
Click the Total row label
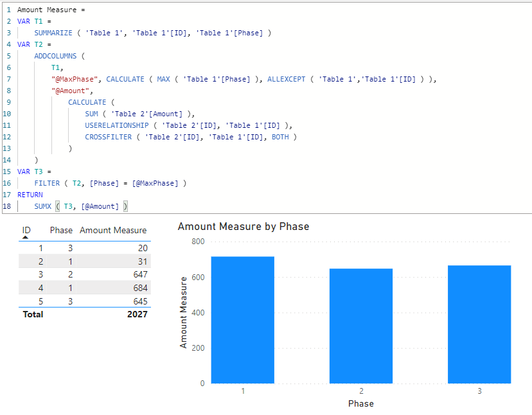coord(33,314)
